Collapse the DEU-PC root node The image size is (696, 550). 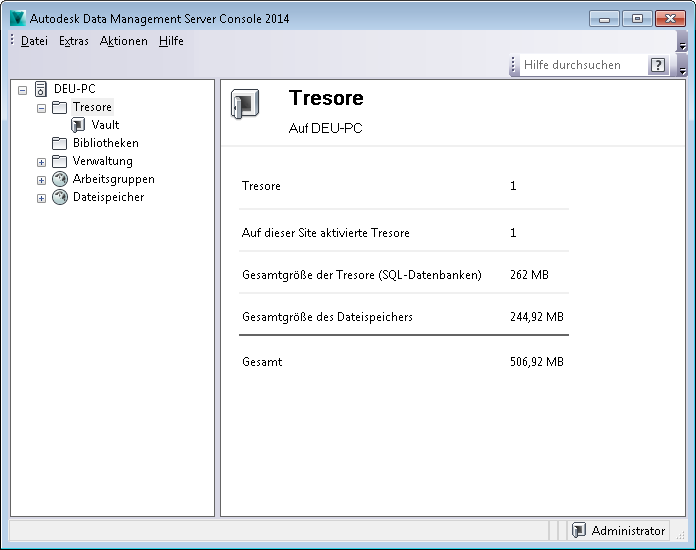pos(22,91)
